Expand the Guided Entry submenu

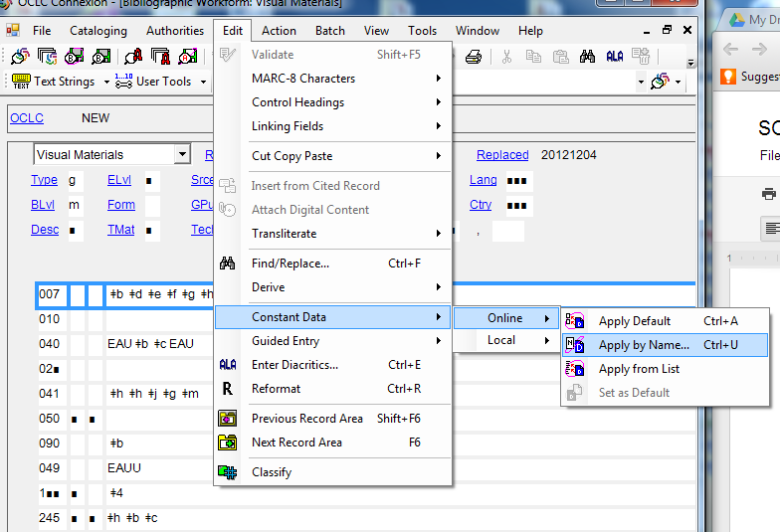[438, 340]
